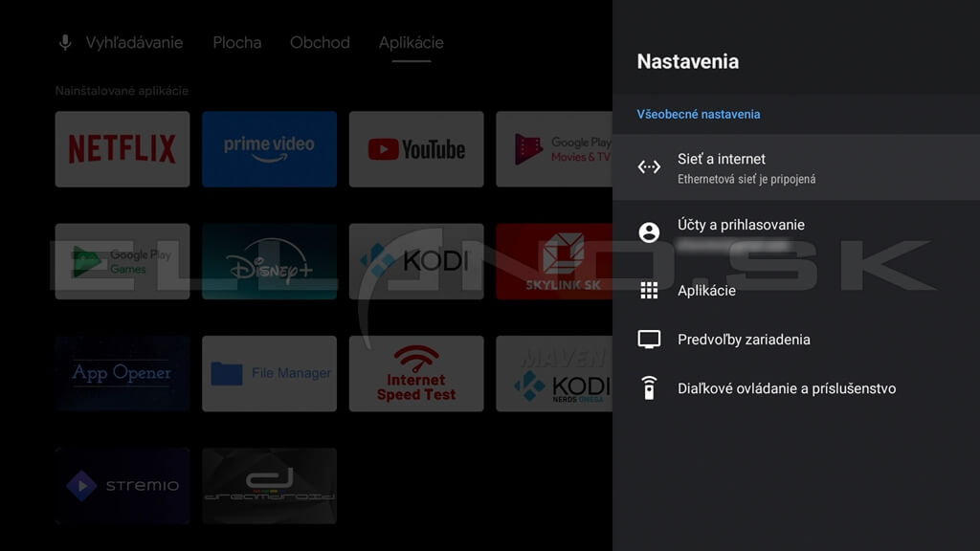Image resolution: width=980 pixels, height=551 pixels.
Task: Select the Aplikácie tab in top navigation
Action: 411,43
